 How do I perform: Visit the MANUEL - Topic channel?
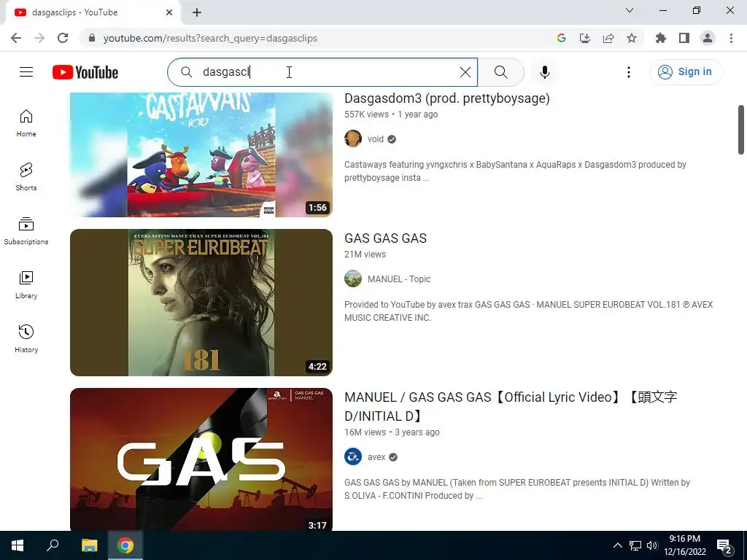click(x=399, y=279)
